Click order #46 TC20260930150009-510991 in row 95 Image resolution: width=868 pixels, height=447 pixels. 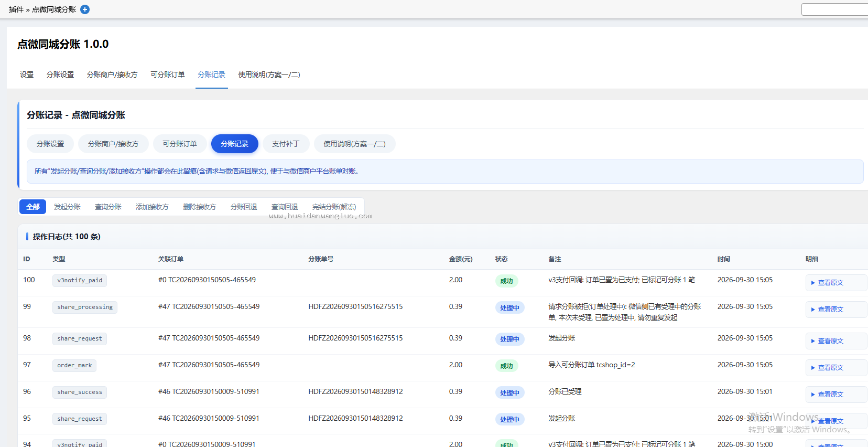(209, 419)
